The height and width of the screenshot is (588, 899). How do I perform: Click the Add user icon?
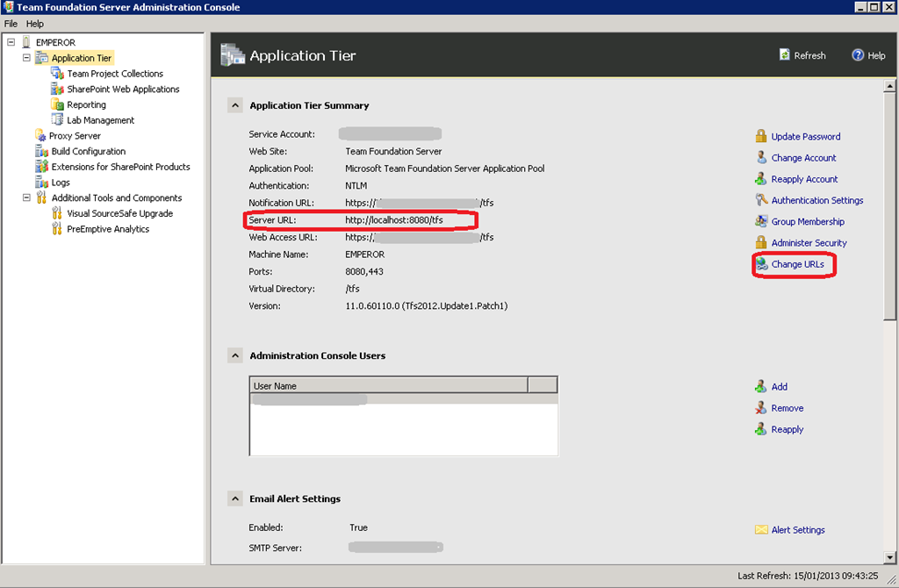point(761,386)
